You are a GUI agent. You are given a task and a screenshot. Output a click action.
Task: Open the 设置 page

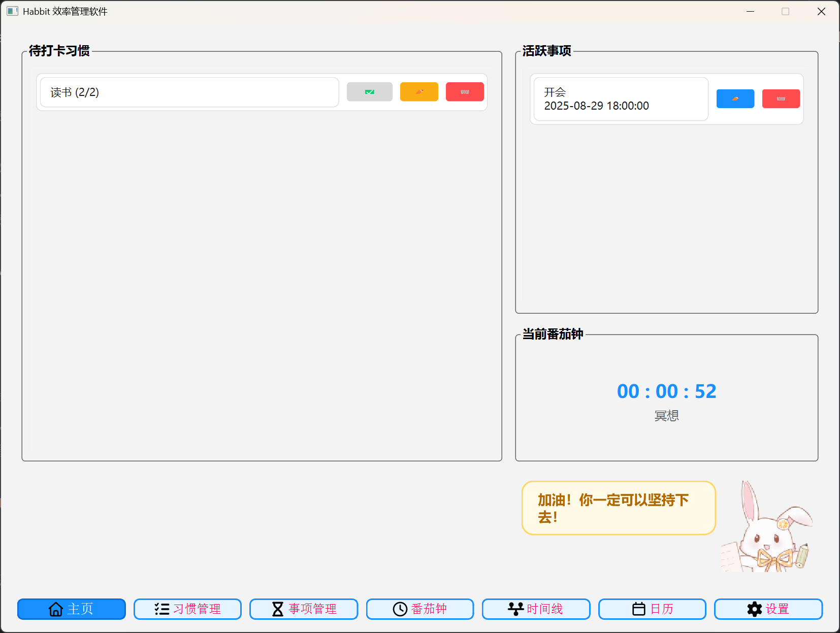click(x=768, y=609)
